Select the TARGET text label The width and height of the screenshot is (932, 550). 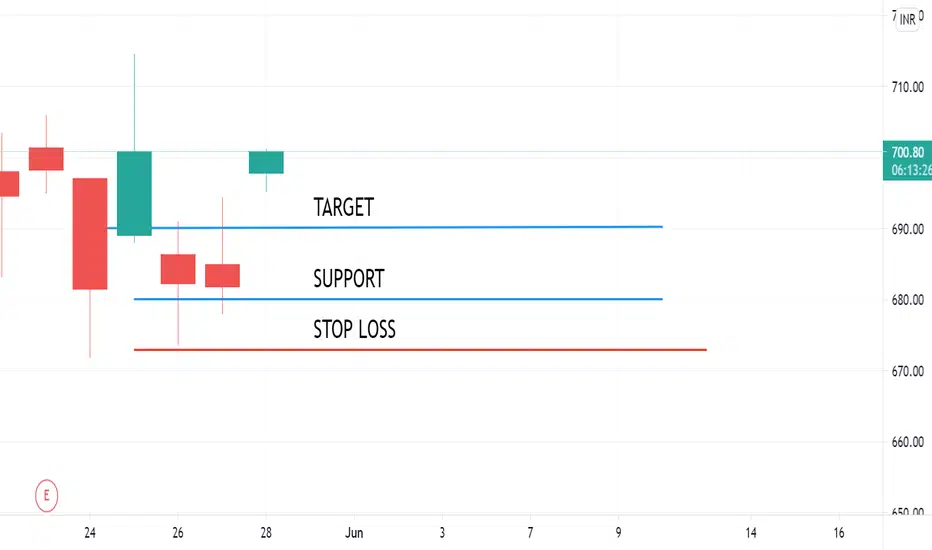pos(344,208)
